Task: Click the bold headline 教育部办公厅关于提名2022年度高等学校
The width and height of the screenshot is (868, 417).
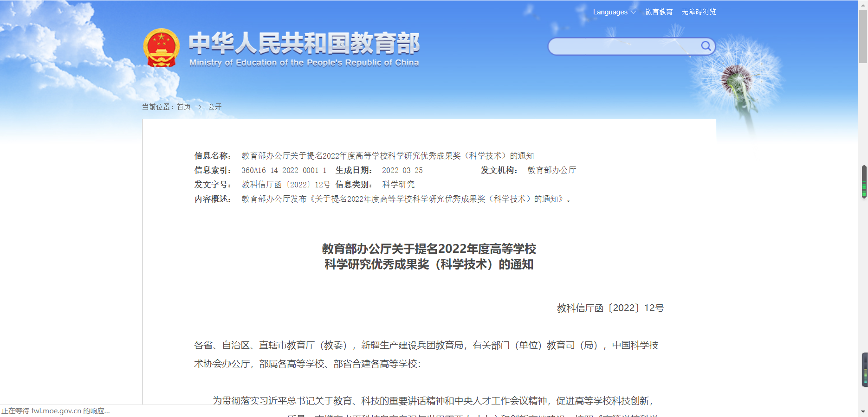Action: coord(429,249)
